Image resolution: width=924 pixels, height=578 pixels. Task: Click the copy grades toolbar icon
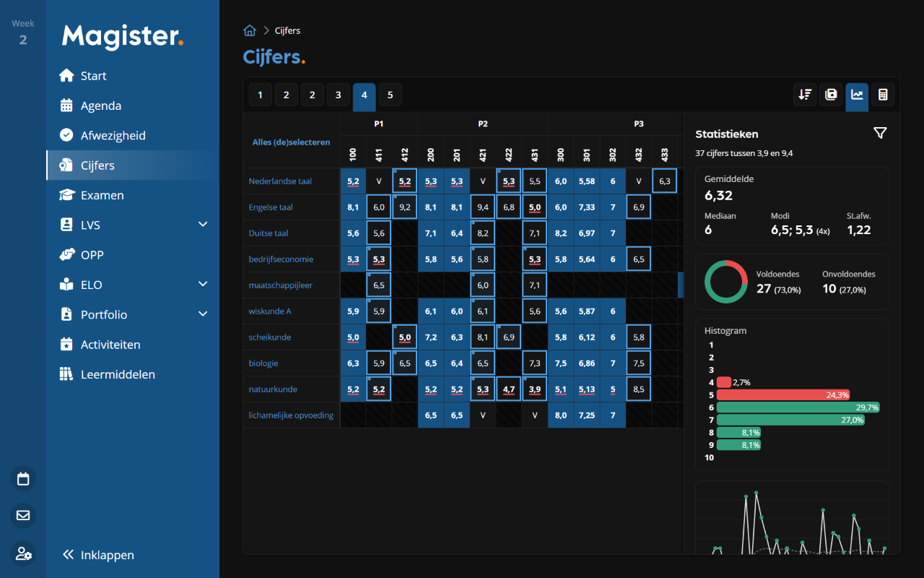[831, 95]
